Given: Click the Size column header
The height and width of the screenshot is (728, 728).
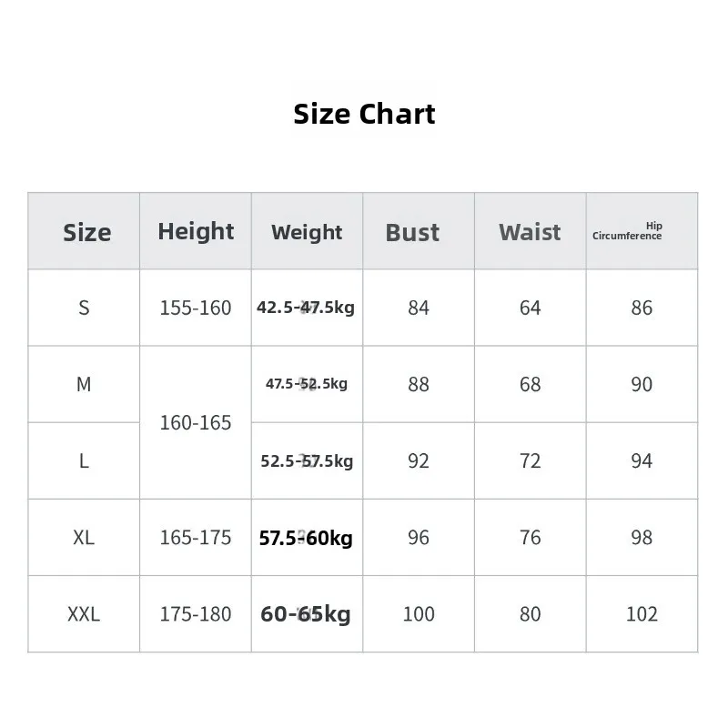Looking at the screenshot, I should coord(86,233).
